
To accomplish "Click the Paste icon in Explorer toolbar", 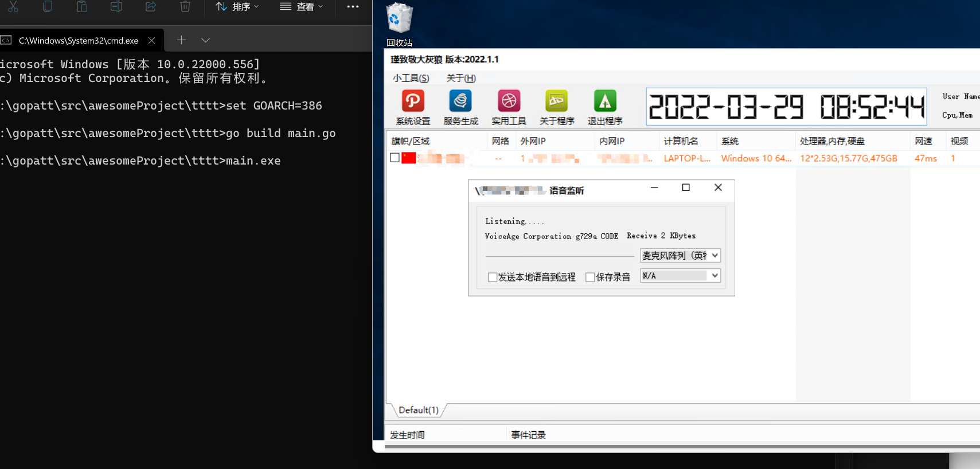I will (x=82, y=6).
